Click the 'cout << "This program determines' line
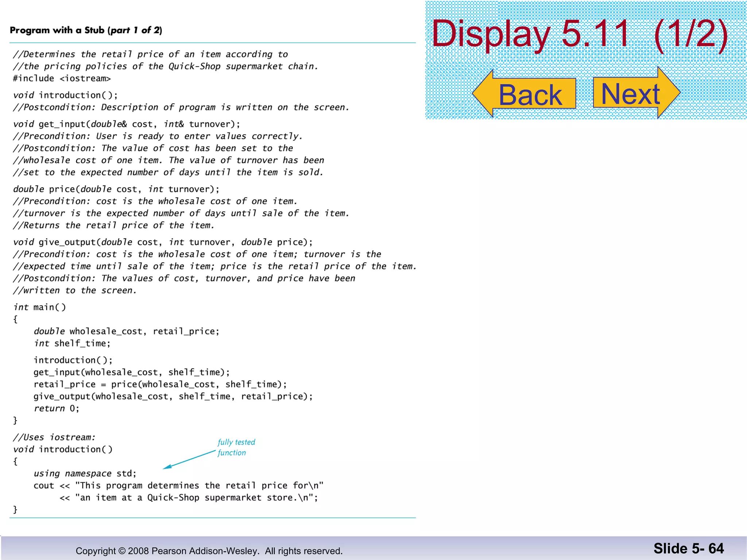The height and width of the screenshot is (560, 747). 178,486
